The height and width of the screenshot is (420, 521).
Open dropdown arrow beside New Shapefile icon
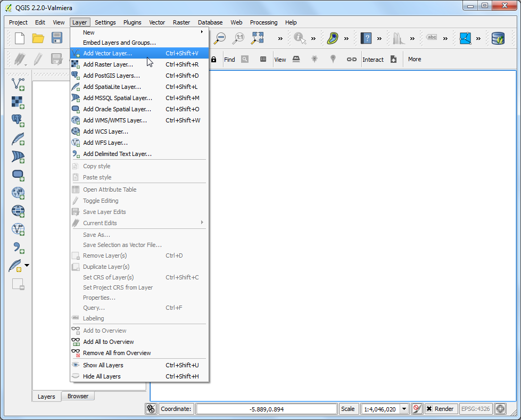[27, 265]
